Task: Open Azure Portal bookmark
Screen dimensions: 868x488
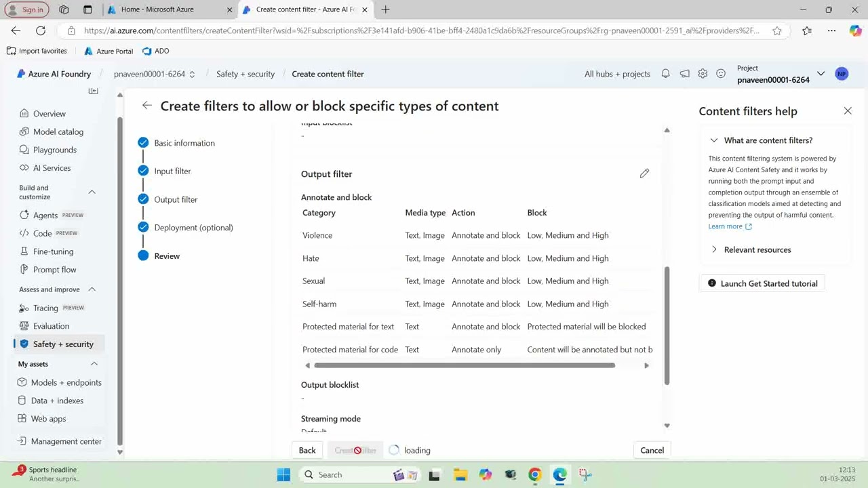Action: click(108, 51)
